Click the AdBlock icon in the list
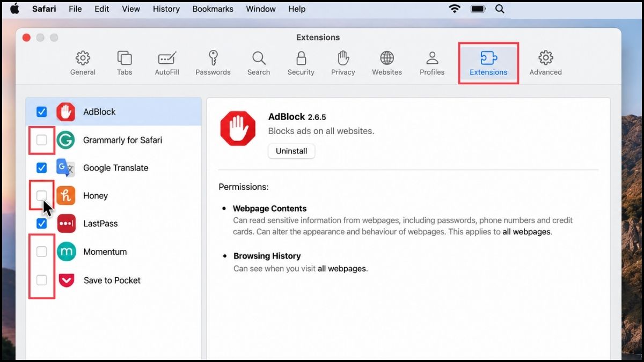Image resolution: width=644 pixels, height=362 pixels. pyautogui.click(x=66, y=112)
